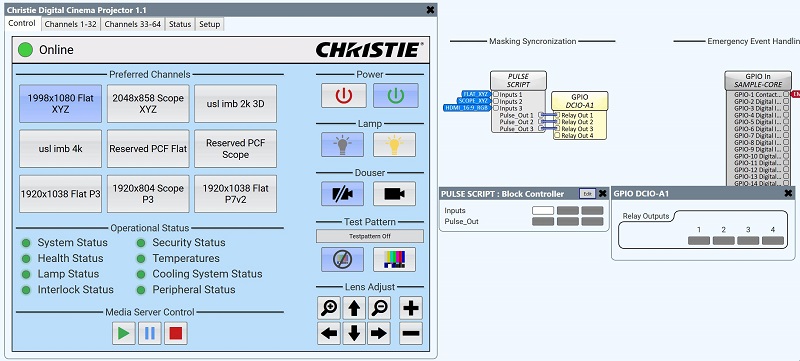Click the lens zoom out magnifier
The height and width of the screenshot is (361, 800).
[379, 308]
